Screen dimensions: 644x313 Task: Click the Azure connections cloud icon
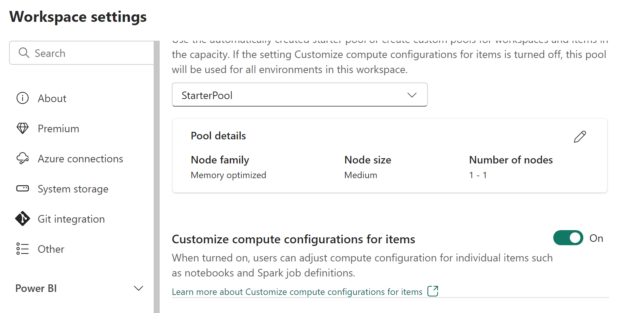coord(23,159)
